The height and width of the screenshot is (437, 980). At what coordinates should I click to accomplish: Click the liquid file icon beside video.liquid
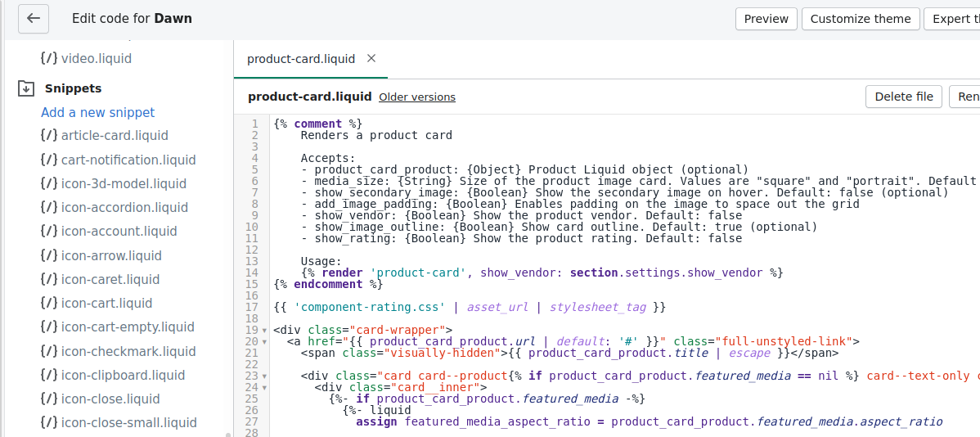click(49, 59)
